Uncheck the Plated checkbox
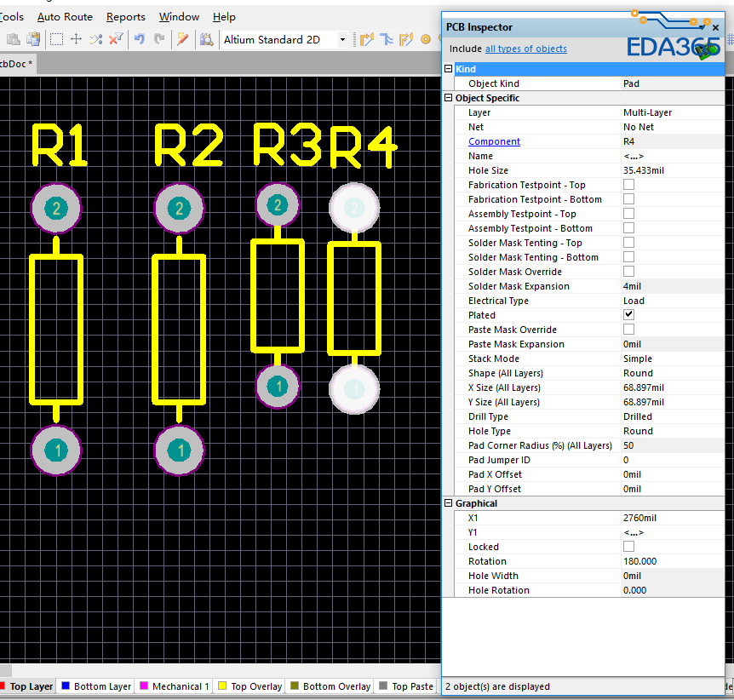Viewport: 734px width, 700px height. pos(628,315)
